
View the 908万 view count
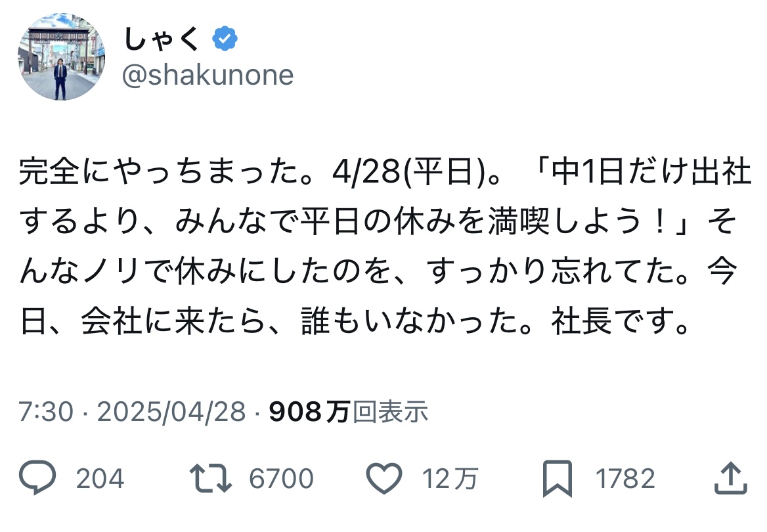point(309,412)
